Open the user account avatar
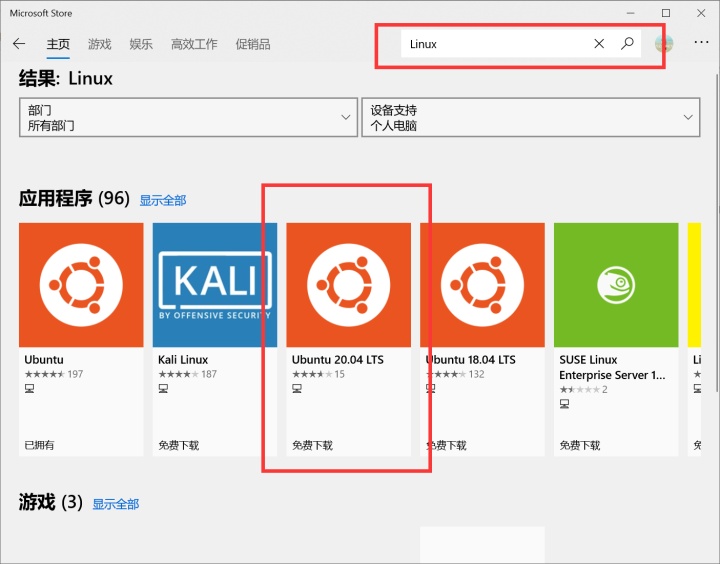The image size is (720, 564). point(664,44)
